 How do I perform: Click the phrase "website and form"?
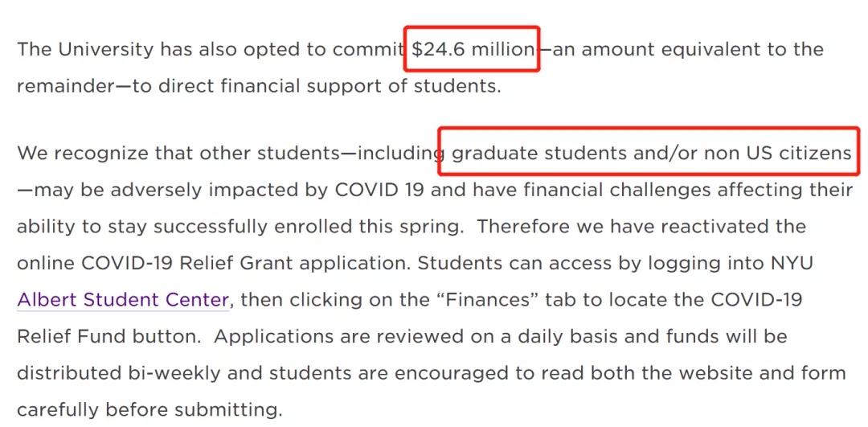click(762, 373)
